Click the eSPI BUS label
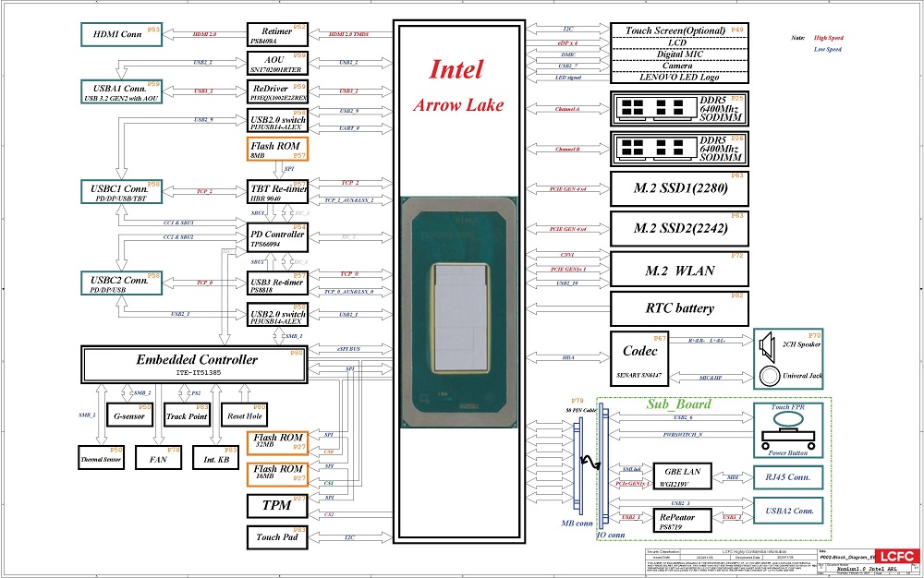 coord(349,349)
